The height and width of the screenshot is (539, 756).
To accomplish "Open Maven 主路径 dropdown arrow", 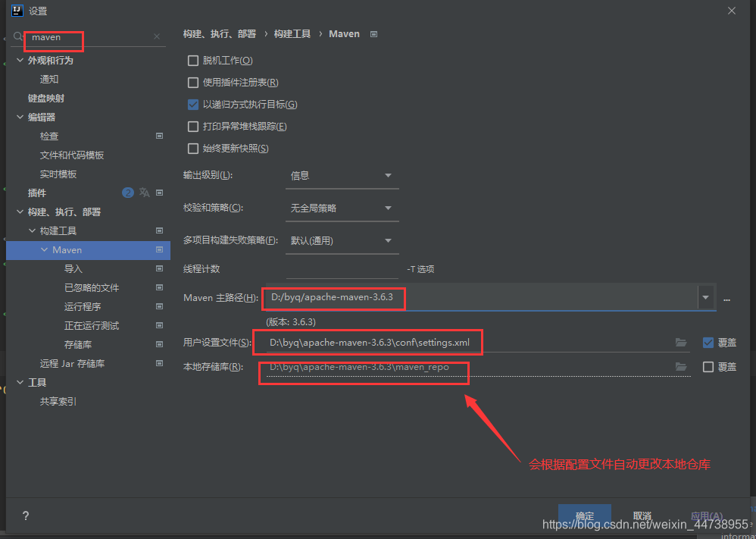I will pos(705,298).
